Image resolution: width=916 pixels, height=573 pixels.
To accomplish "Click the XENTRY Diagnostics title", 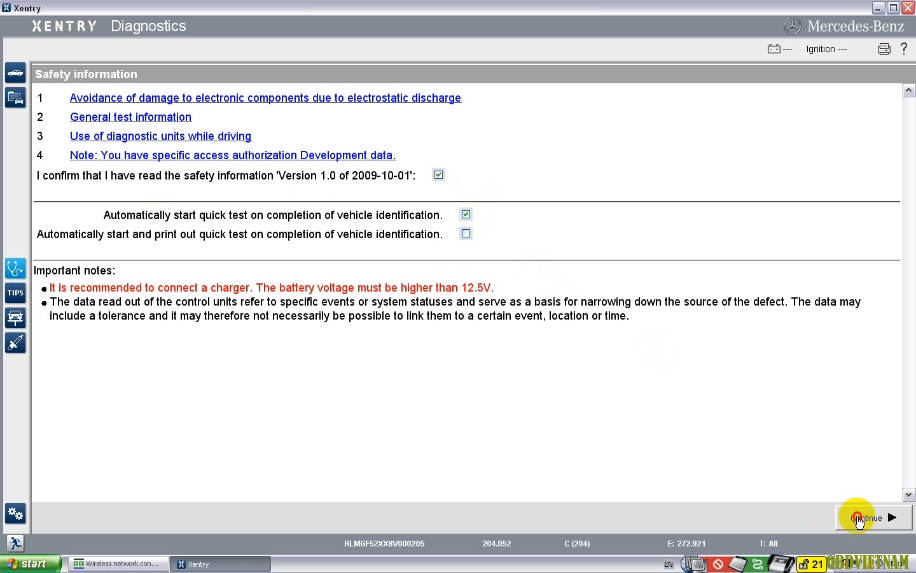I will click(109, 26).
